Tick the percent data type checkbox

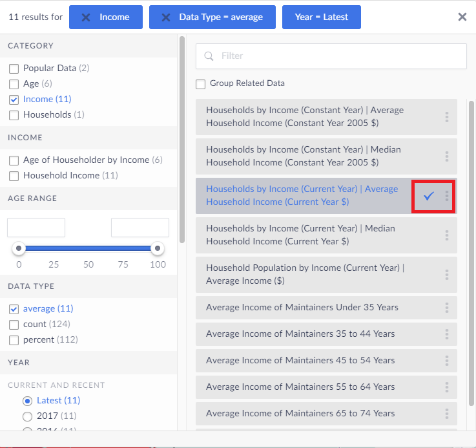coord(14,340)
